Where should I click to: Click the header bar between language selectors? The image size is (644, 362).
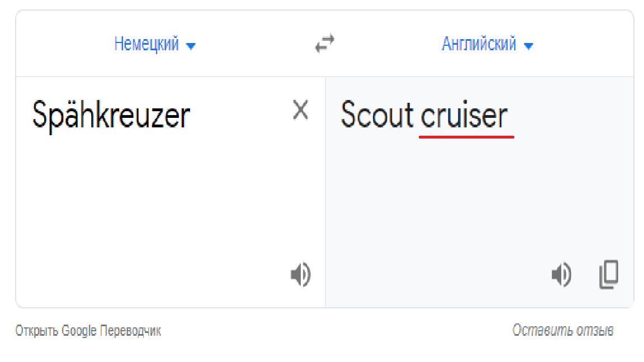tap(324, 44)
